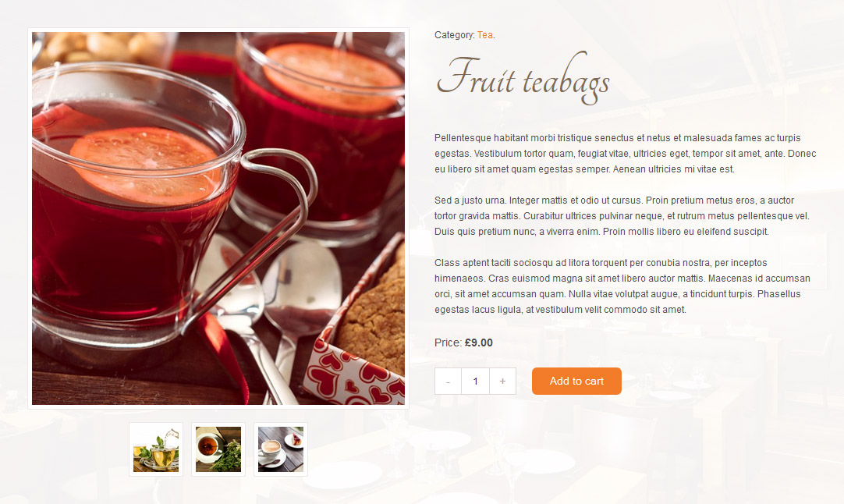844x504 pixels.
Task: Click the paragraph starting with Sed a justo
Action: pos(622,216)
